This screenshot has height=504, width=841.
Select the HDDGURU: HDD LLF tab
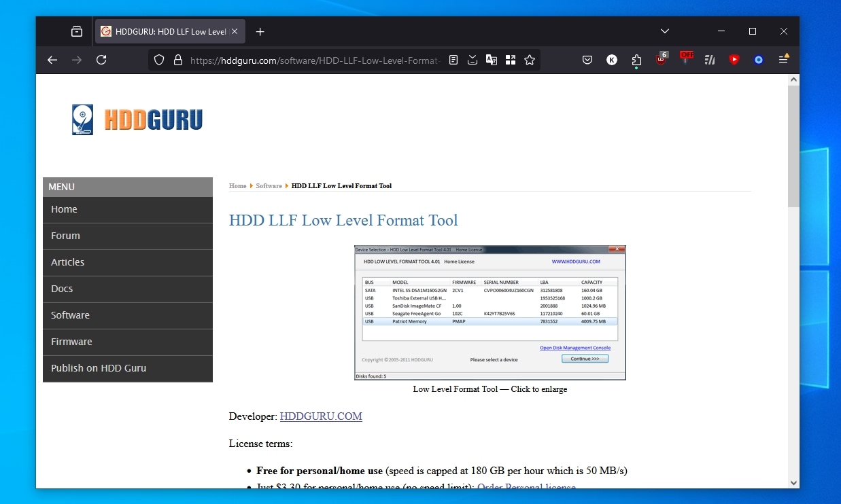pos(170,31)
